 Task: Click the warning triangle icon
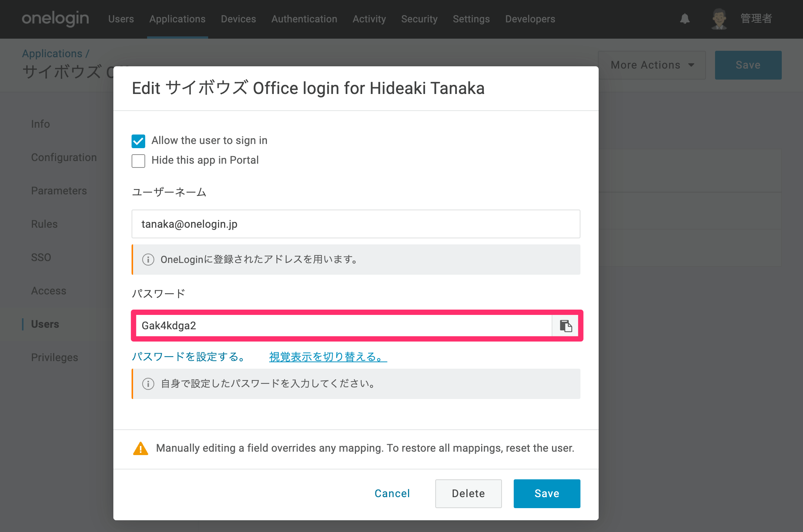point(141,449)
